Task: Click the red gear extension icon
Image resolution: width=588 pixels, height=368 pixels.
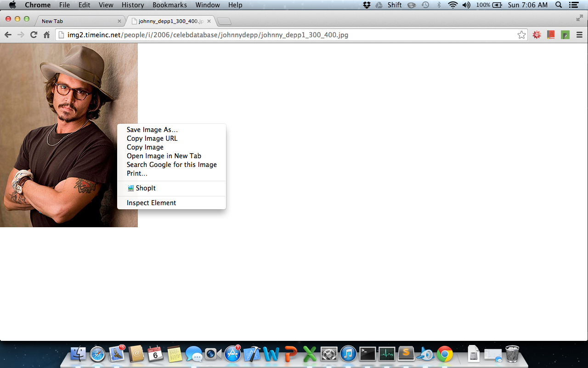Action: tap(537, 35)
